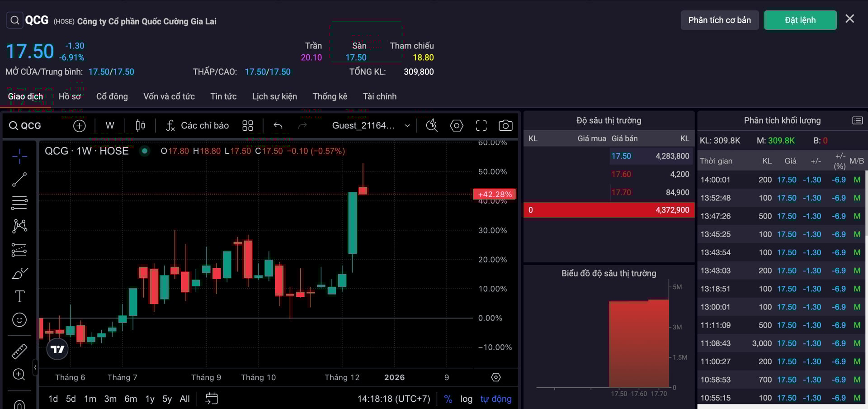Open the layout grid templates icon

coord(248,126)
